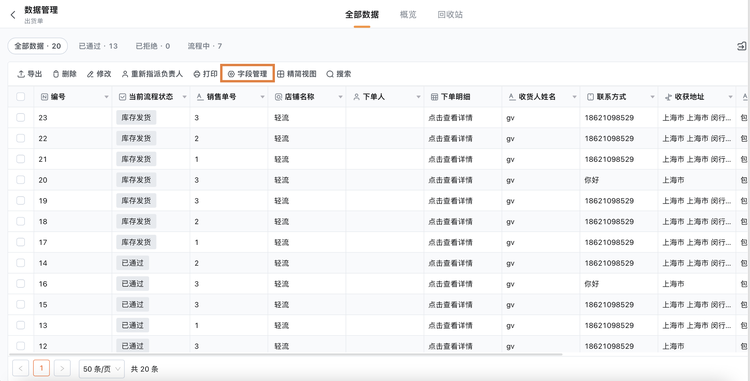Viewport: 750px width, 381px height.
Task: Check the row with 编号 18
Action: click(x=21, y=221)
